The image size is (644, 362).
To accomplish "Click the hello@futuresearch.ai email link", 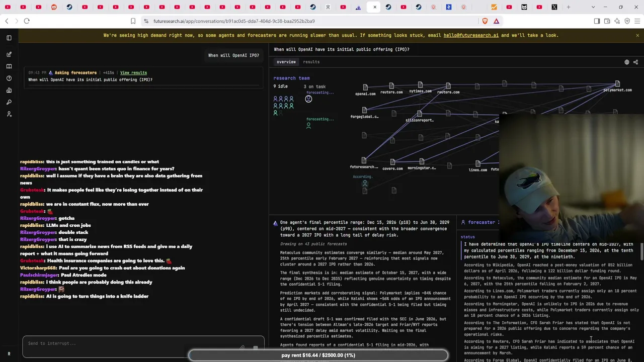I will (471, 35).
